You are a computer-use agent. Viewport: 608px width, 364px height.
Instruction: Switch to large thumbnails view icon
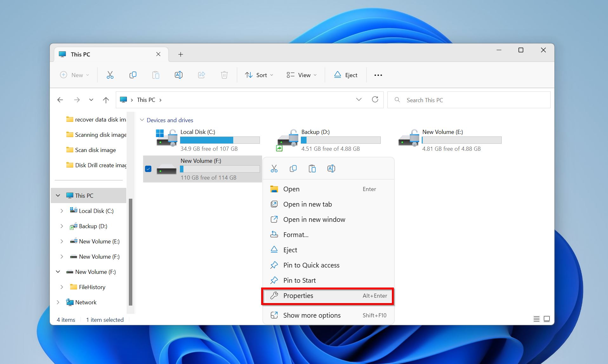coord(547,319)
